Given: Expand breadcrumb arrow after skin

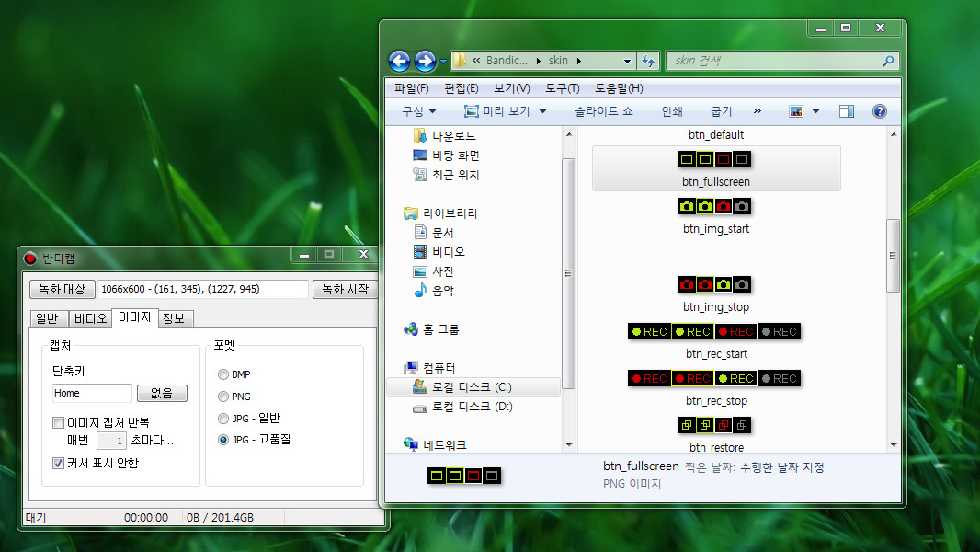Looking at the screenshot, I should coord(579,61).
